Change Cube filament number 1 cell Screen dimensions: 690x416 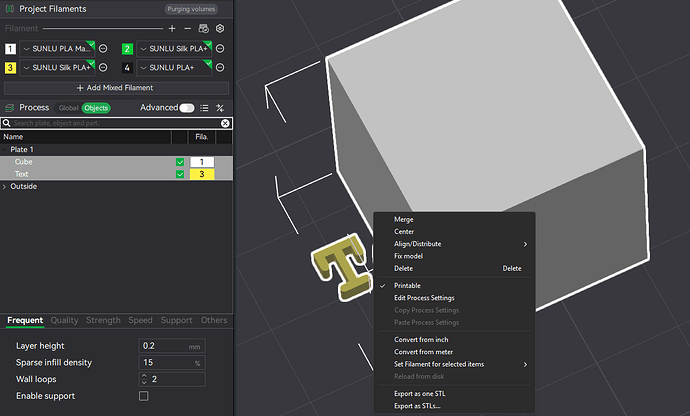(x=202, y=162)
